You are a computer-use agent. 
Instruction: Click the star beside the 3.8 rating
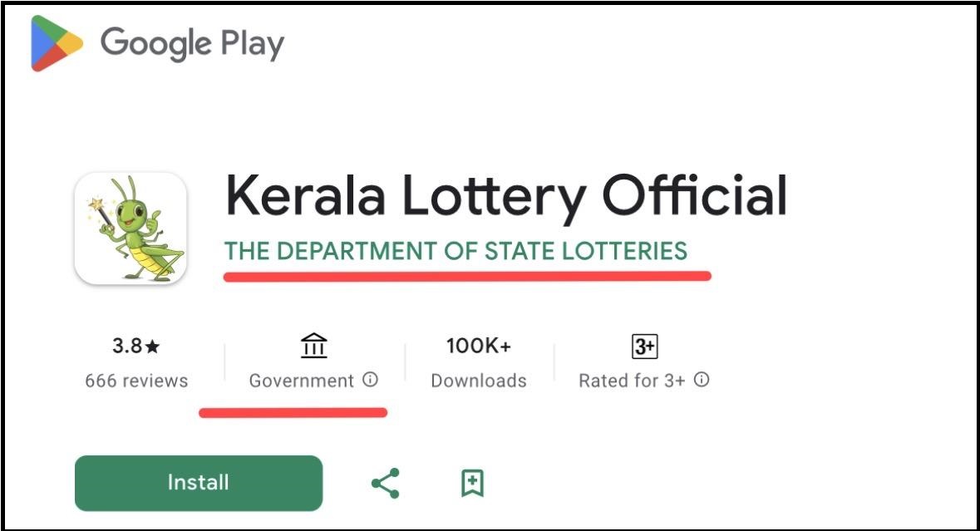[x=154, y=345]
